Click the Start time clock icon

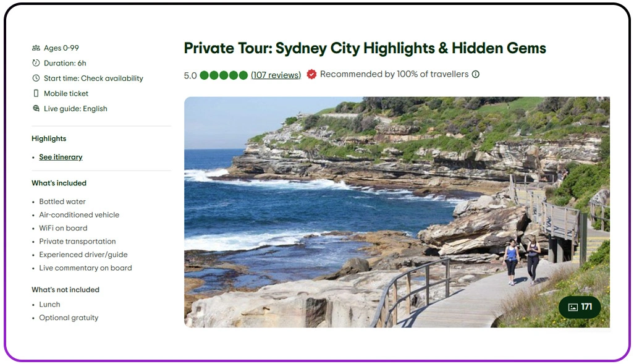click(x=36, y=78)
